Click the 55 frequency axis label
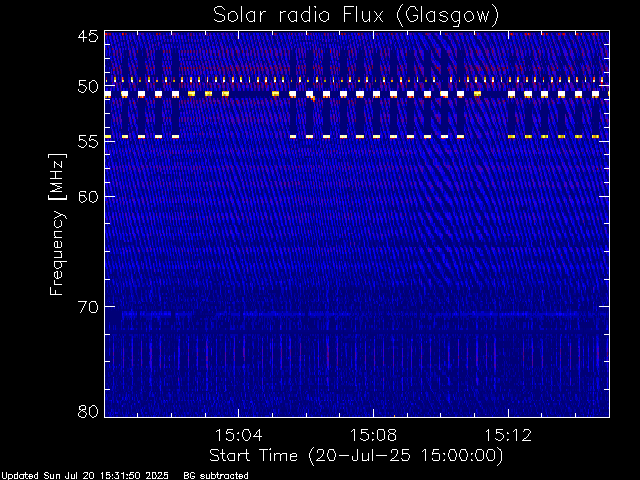 coord(88,142)
